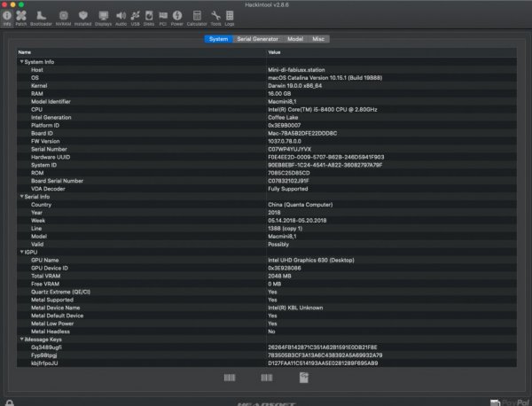Open the PCI section

[x=163, y=19]
